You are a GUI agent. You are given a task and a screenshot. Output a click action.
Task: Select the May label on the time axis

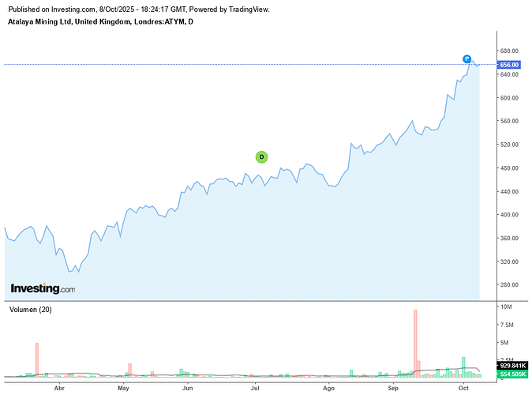(123, 389)
